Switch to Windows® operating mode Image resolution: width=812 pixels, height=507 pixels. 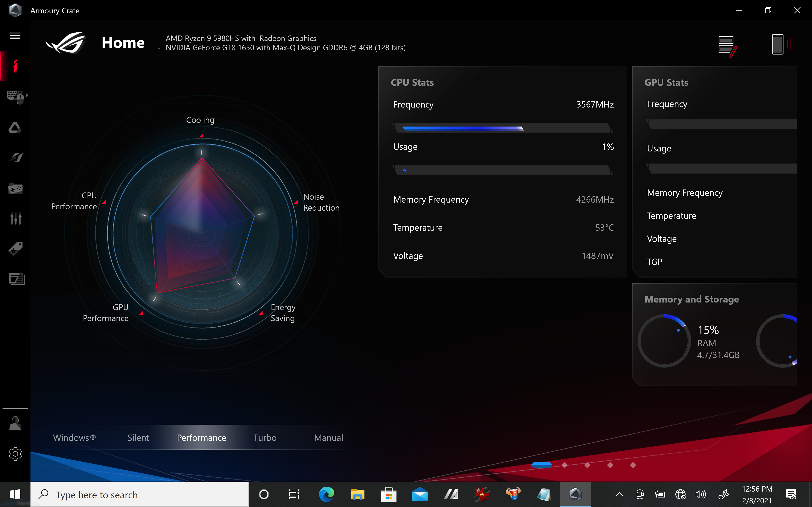(x=74, y=437)
